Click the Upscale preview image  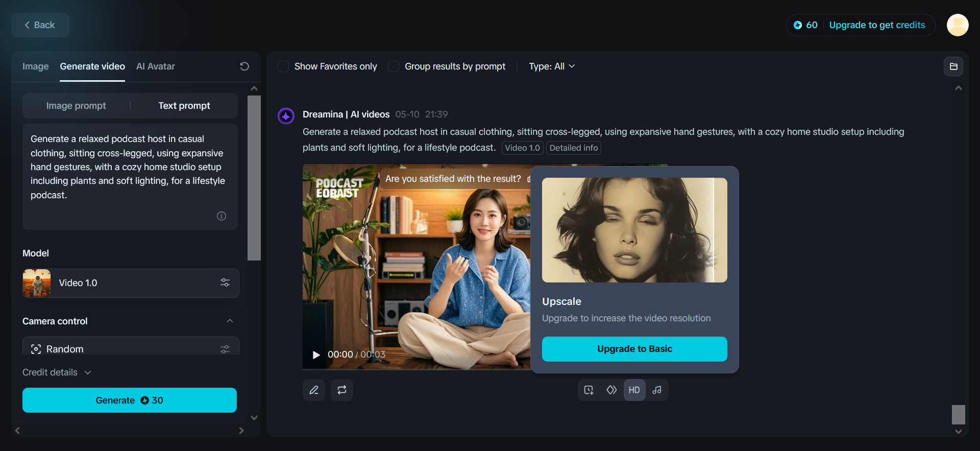tap(634, 230)
